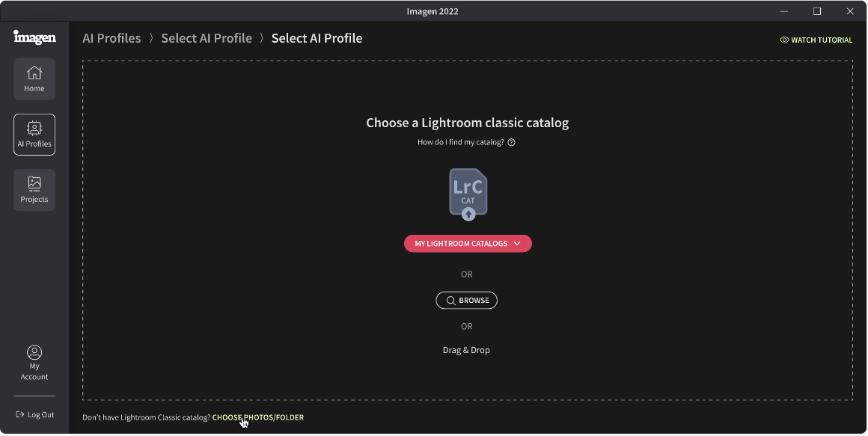The height and width of the screenshot is (436, 868).
Task: Click the imagen logo
Action: [34, 37]
